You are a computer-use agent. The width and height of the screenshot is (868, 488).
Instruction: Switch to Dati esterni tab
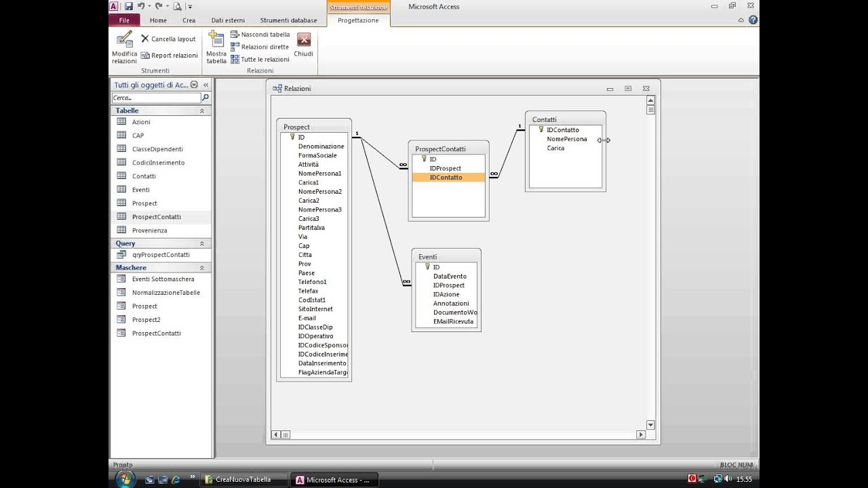click(228, 20)
